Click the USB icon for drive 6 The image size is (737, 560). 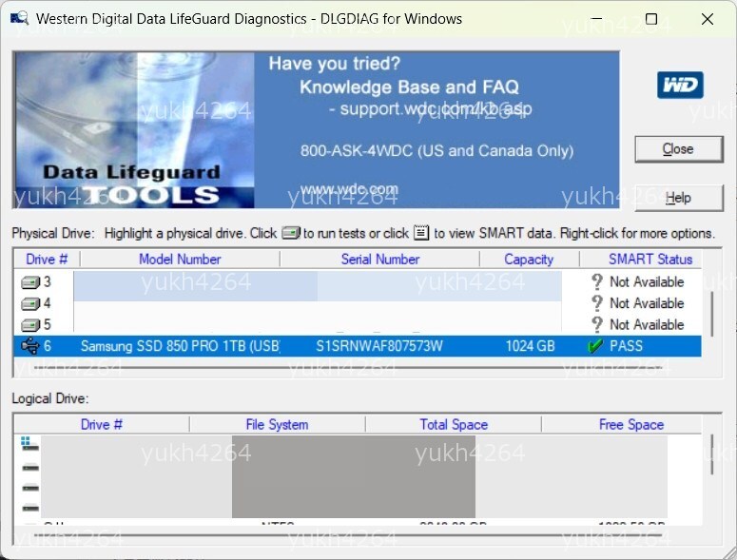tap(30, 346)
